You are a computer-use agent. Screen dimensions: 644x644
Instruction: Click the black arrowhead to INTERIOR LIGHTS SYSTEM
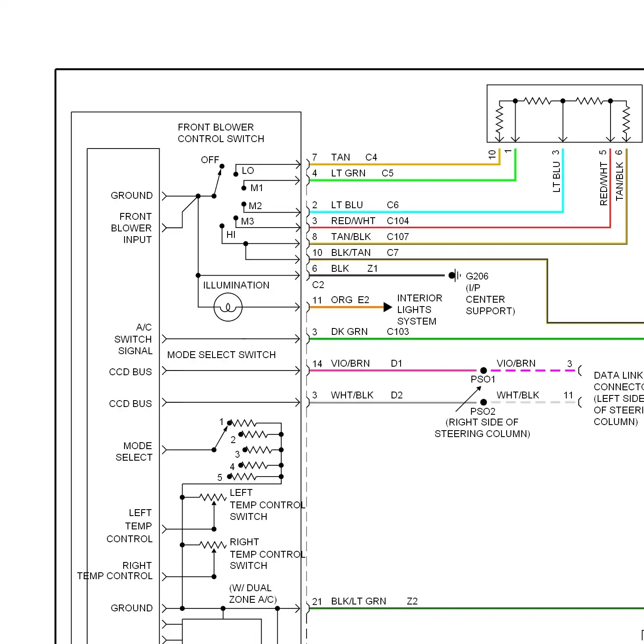coord(388,307)
